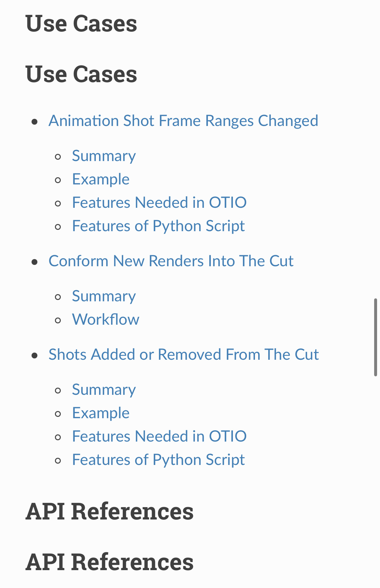Click the second Use Cases heading
This screenshot has height=588, width=380.
[81, 74]
